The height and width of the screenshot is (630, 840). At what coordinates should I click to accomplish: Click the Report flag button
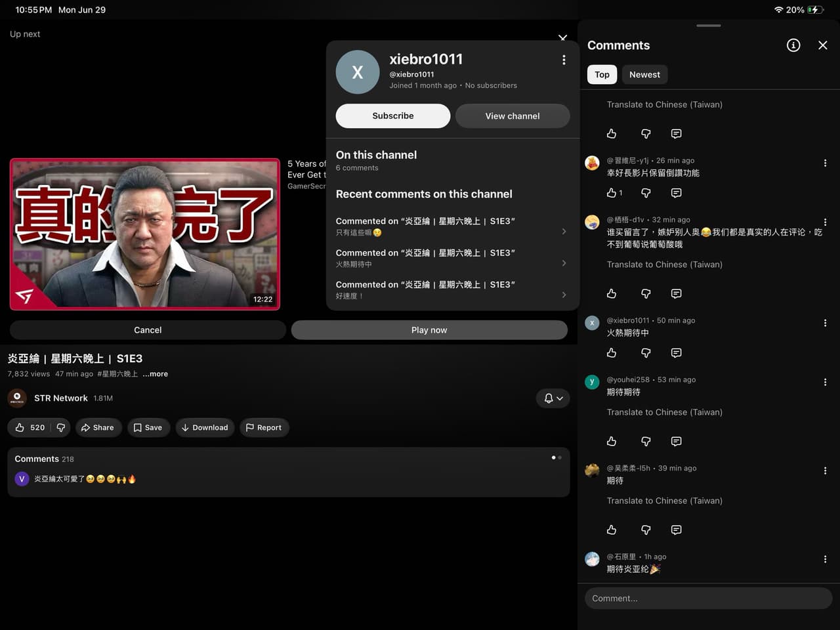tap(264, 428)
